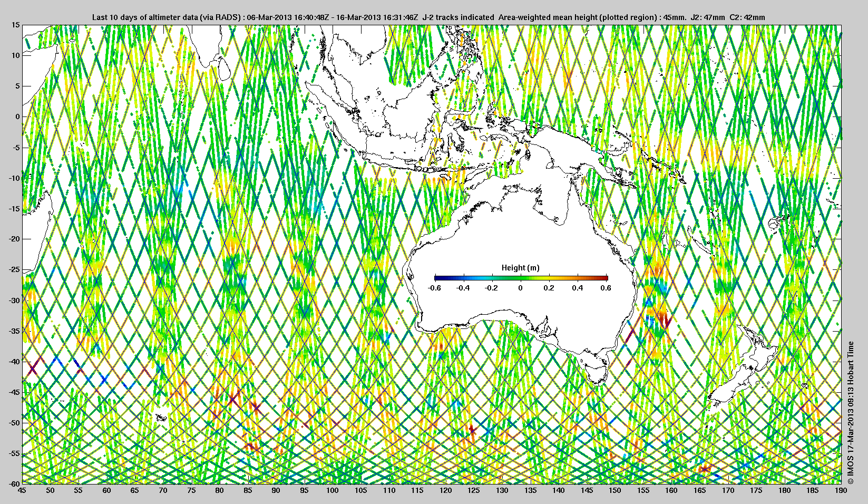This screenshot has height=504, width=868.
Task: Click the -0.6 colorbar tick label
Action: tap(435, 288)
